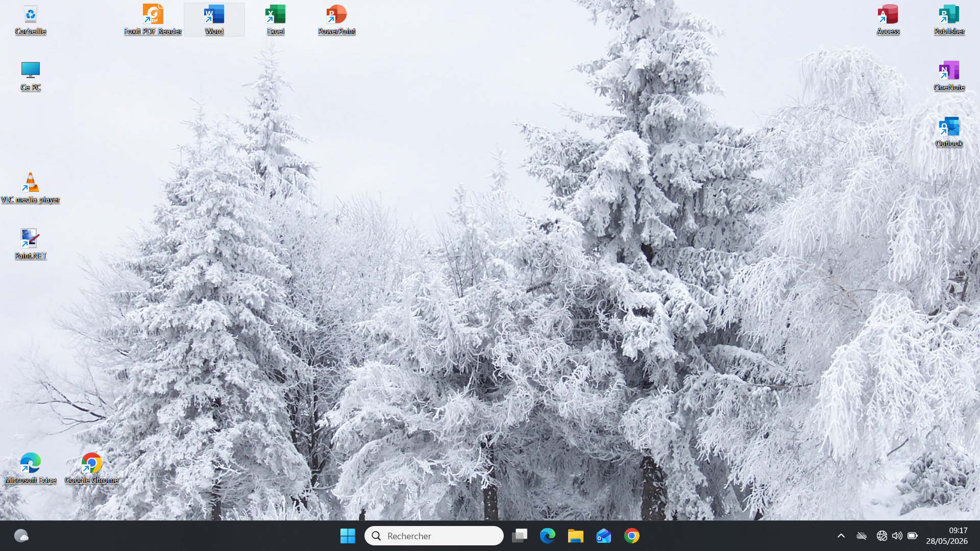Select the Outlook desktop shortcut

click(949, 132)
